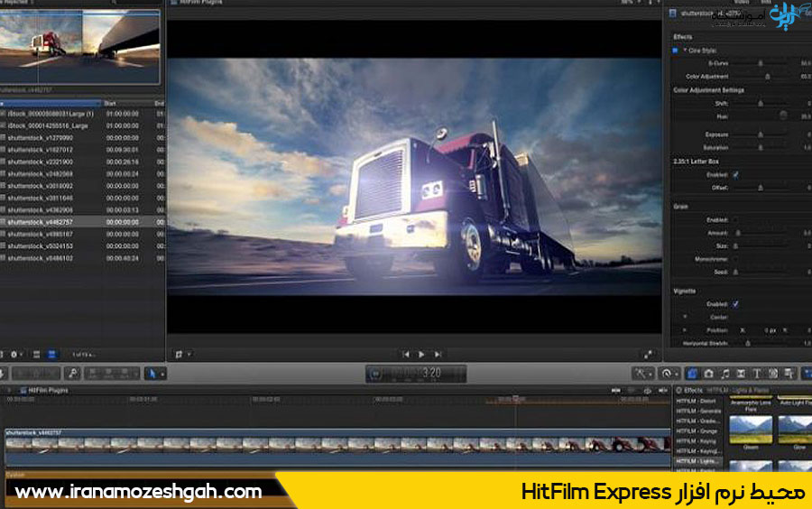
Task: Click the www.iranamozeshgah.com link
Action: click(x=138, y=491)
